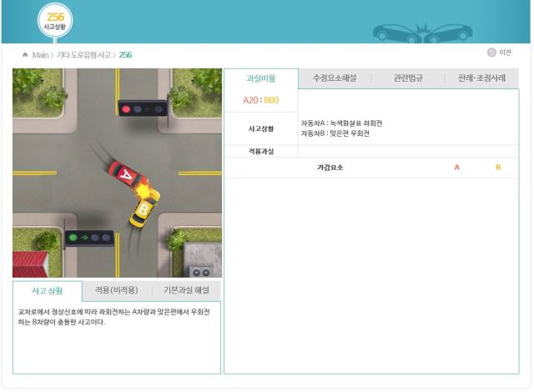Image resolution: width=534 pixels, height=392 pixels.
Task: Click the 이전 text link
Action: [x=505, y=53]
